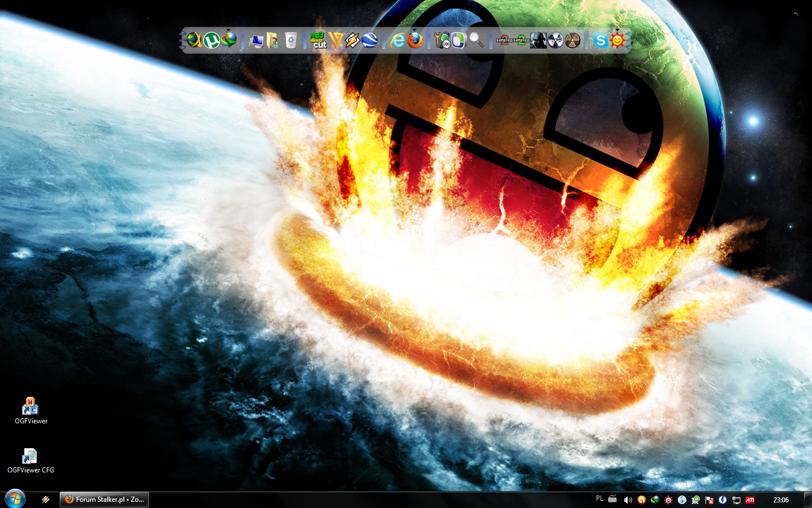The image size is (812, 508).
Task: Open the wrench tools dock icon
Action: [442, 40]
